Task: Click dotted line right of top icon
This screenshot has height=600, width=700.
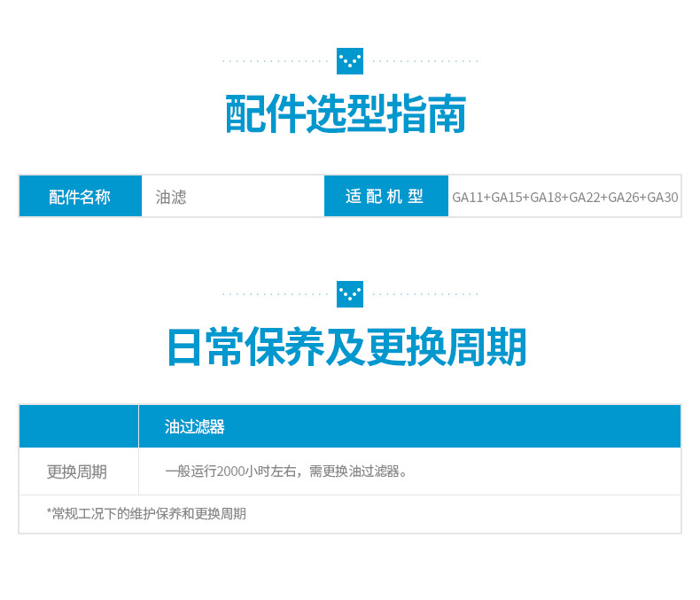Action: pyautogui.click(x=425, y=61)
